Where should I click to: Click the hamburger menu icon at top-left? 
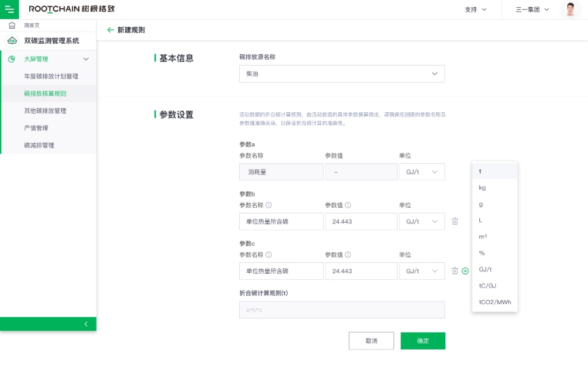[9, 9]
